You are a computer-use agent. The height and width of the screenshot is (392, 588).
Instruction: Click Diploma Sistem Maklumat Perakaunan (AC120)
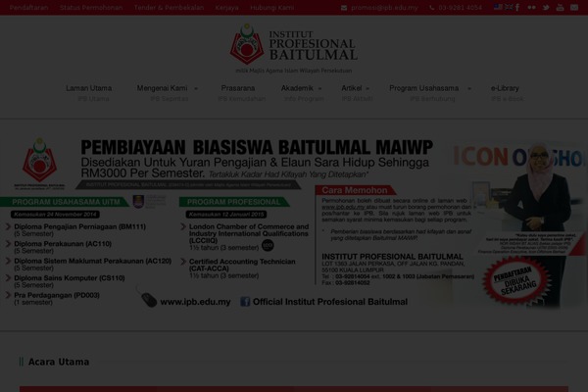point(93,261)
